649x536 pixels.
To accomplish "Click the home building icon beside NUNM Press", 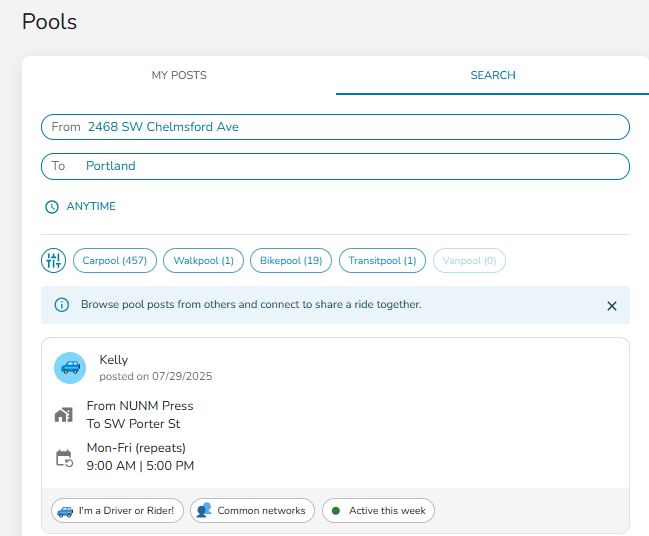I will (x=64, y=415).
